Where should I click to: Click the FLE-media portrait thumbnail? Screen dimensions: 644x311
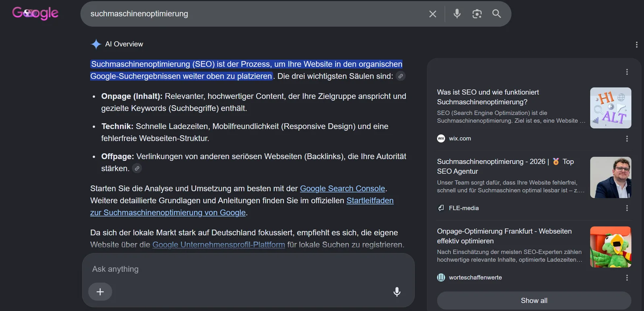pyautogui.click(x=611, y=178)
